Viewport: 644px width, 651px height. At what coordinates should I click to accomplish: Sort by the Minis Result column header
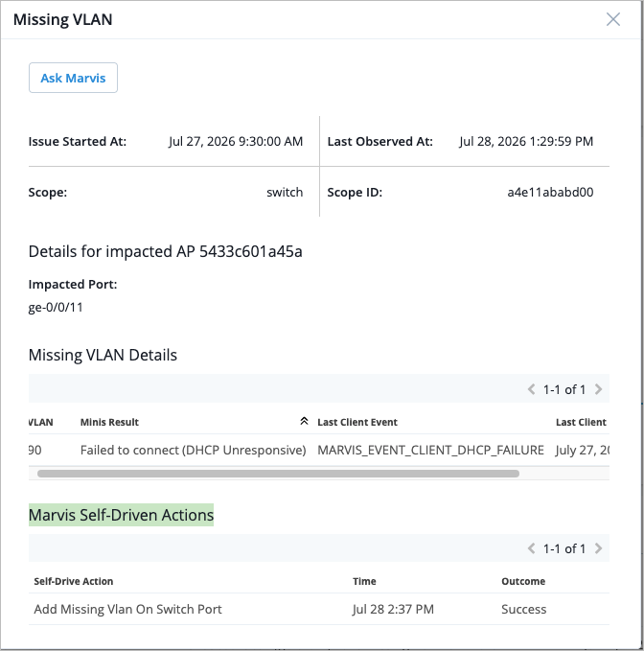pos(109,422)
